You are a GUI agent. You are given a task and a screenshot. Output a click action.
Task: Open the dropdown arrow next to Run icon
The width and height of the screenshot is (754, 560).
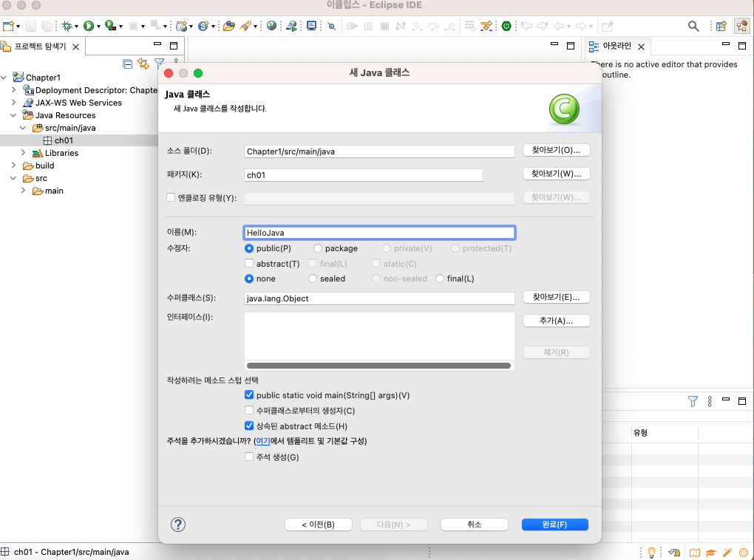98,27
